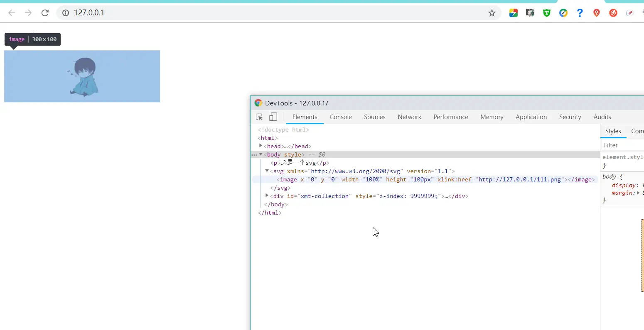
Task: Activate the element inspector picker in DevTools
Action: (x=259, y=117)
